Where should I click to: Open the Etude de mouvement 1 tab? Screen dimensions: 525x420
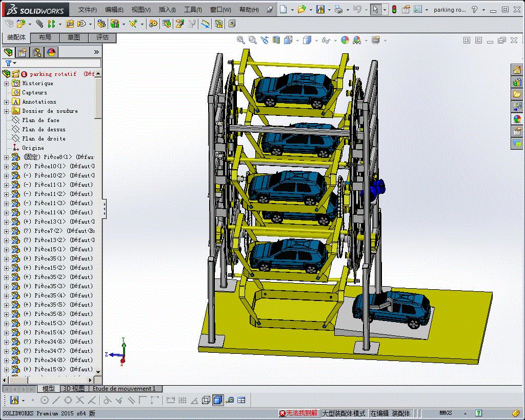click(x=124, y=389)
